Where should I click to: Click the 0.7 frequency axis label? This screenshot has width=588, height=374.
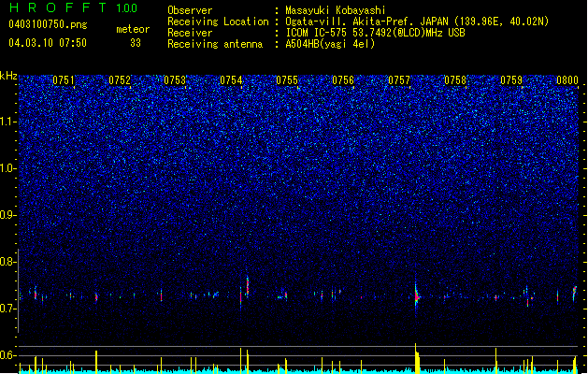8,309
